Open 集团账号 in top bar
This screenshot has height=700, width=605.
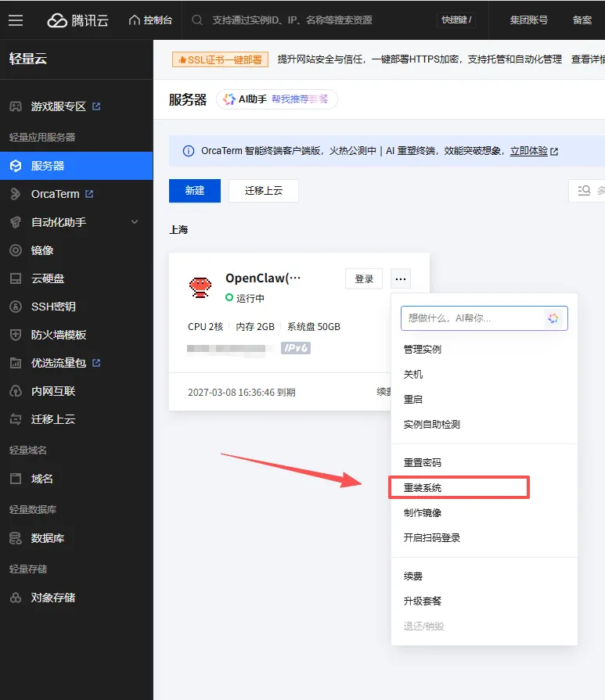529,20
